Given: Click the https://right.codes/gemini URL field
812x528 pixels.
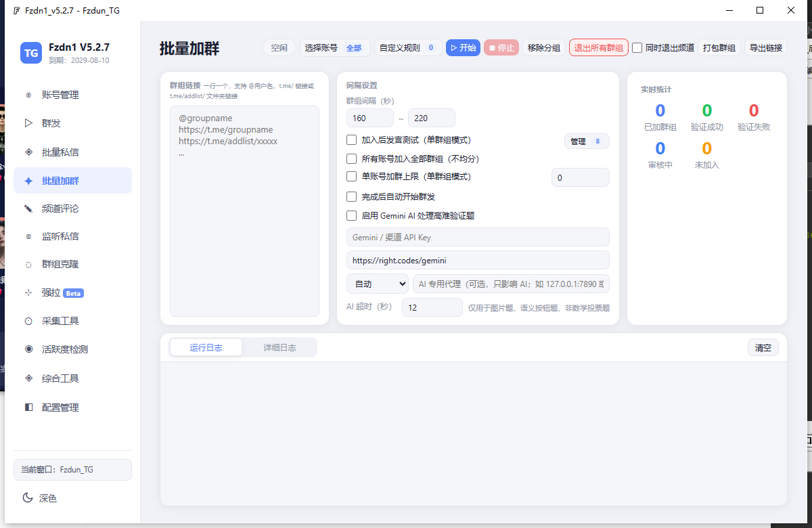Looking at the screenshot, I should tap(478, 260).
